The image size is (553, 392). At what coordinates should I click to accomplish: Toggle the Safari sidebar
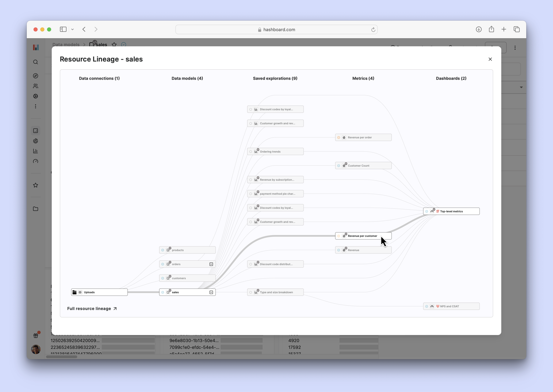coord(63,29)
